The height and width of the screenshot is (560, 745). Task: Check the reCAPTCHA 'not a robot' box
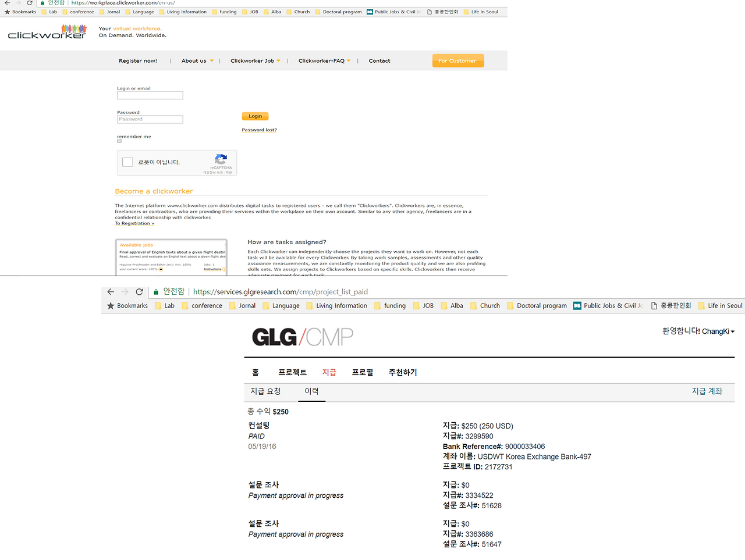click(x=127, y=162)
